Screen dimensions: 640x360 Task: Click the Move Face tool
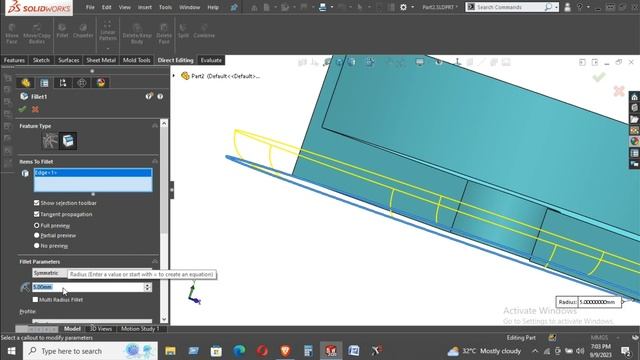(12, 33)
